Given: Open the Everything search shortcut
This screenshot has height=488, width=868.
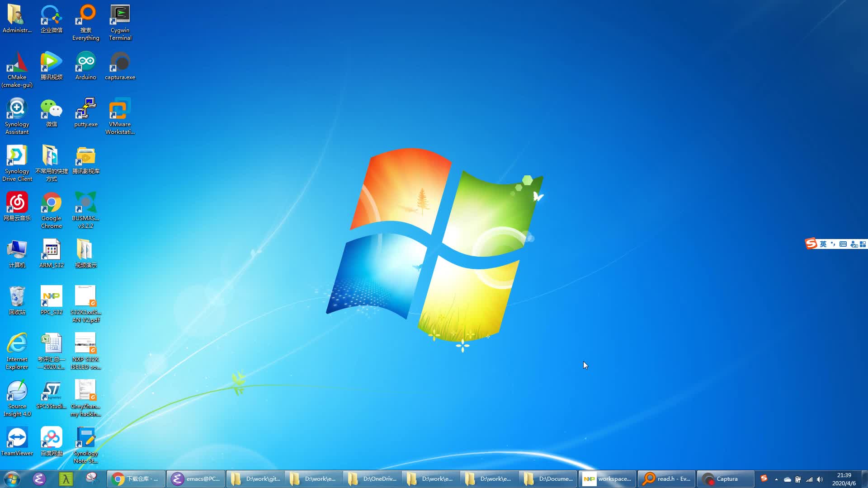Looking at the screenshot, I should (x=86, y=23).
